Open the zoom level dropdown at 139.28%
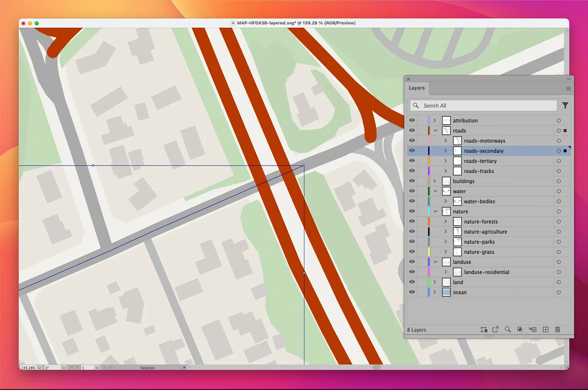 (39, 368)
